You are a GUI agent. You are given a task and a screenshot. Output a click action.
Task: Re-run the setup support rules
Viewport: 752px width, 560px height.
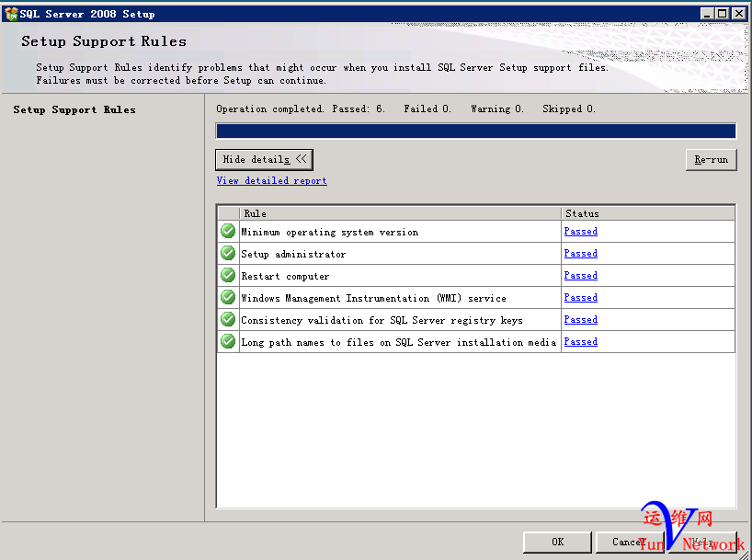pyautogui.click(x=712, y=159)
